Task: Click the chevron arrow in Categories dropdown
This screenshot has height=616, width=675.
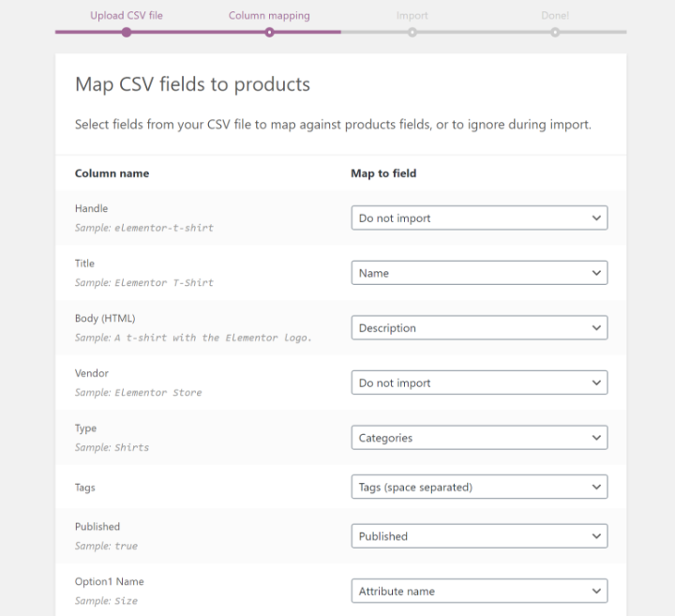Action: [596, 438]
